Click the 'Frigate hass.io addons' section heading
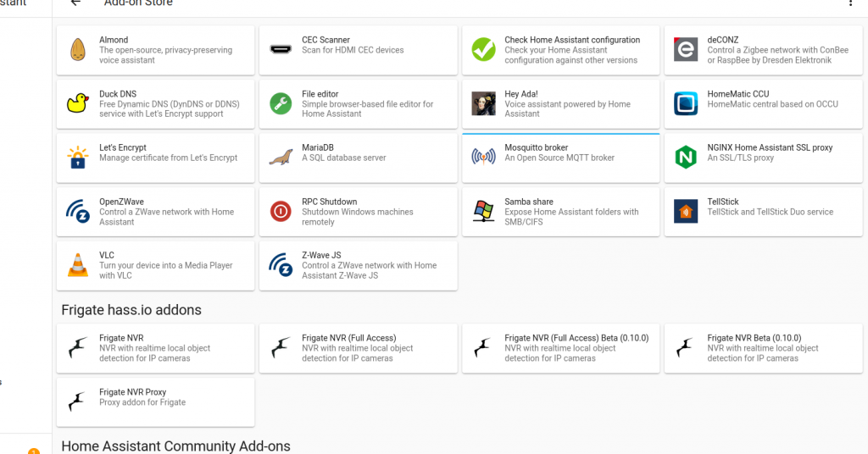The width and height of the screenshot is (868, 454). tap(131, 310)
